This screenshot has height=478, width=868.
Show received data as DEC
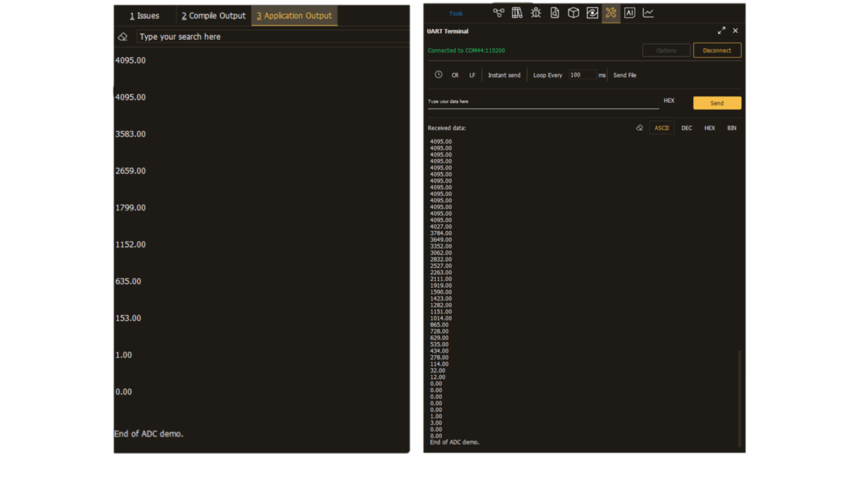coord(687,128)
